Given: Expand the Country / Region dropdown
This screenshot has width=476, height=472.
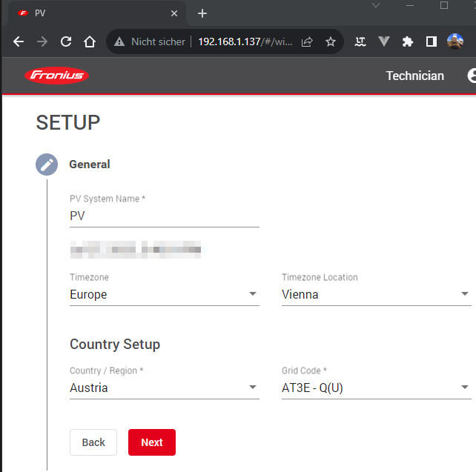Looking at the screenshot, I should (164, 388).
